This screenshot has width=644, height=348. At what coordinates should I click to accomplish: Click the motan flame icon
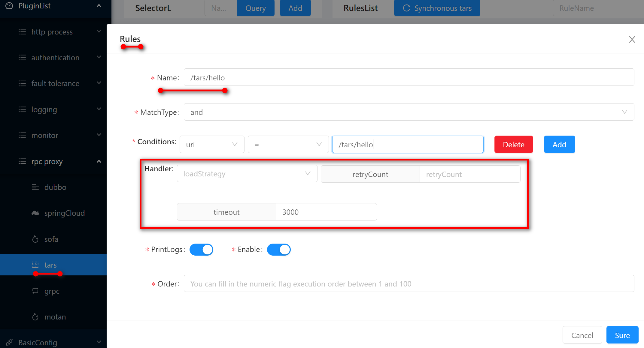35,317
